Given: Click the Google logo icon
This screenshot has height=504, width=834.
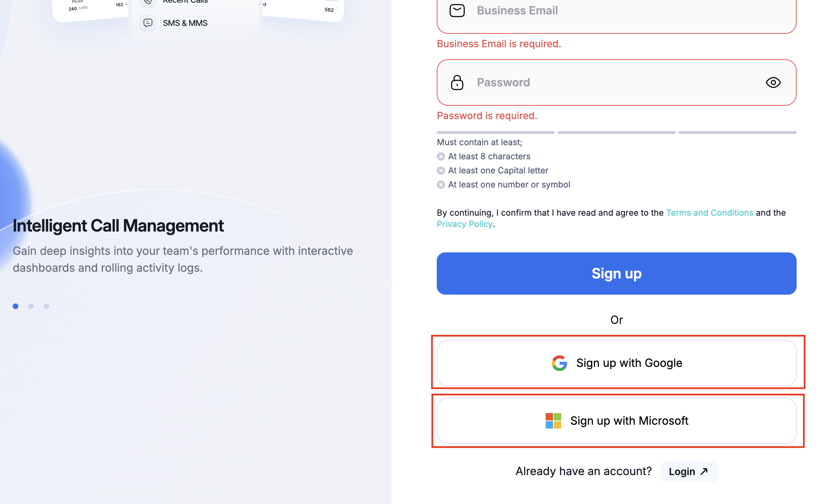Looking at the screenshot, I should point(559,363).
